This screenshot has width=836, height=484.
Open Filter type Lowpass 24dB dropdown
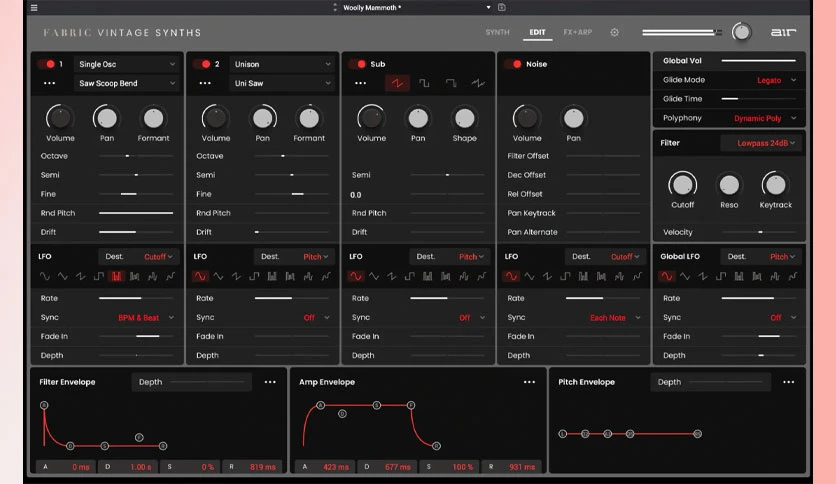coord(761,143)
